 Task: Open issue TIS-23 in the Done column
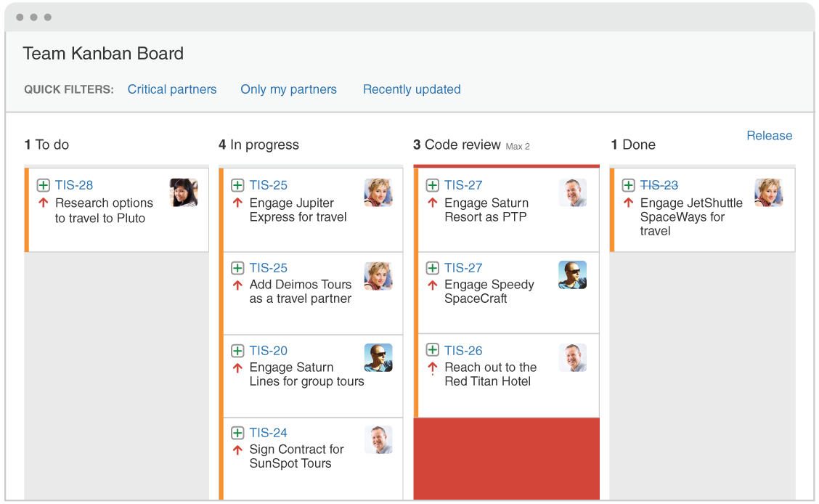[659, 185]
